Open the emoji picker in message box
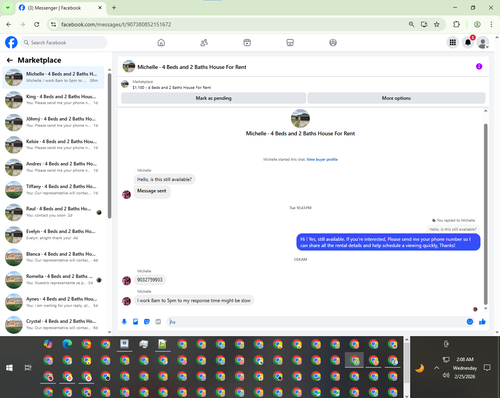Viewport: 500px width, 398px height. pos(470,322)
